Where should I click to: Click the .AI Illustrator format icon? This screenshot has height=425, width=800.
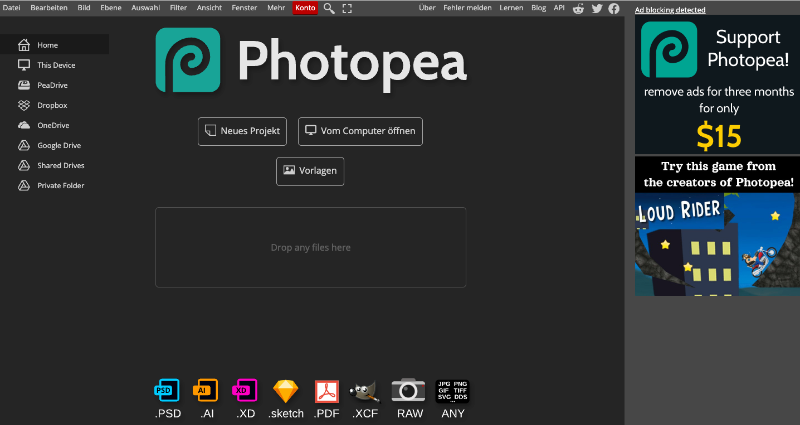coord(206,391)
